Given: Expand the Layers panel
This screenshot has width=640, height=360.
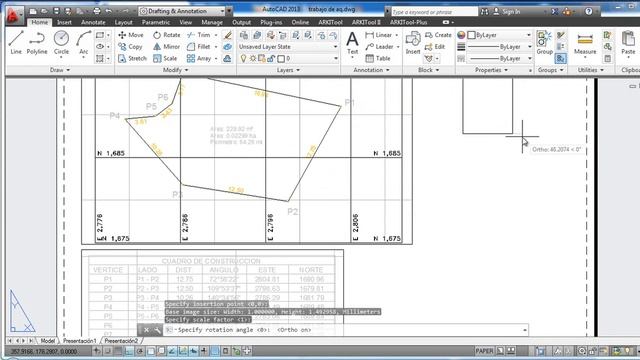Looking at the screenshot, I should pos(288,70).
